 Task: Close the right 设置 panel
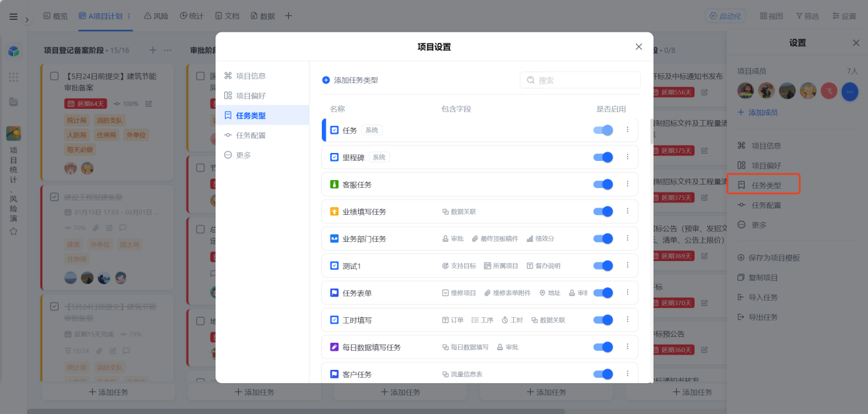(x=856, y=43)
